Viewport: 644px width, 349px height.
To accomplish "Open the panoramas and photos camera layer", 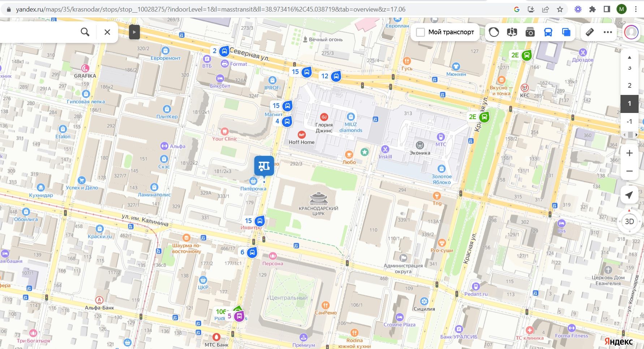I will pyautogui.click(x=530, y=32).
